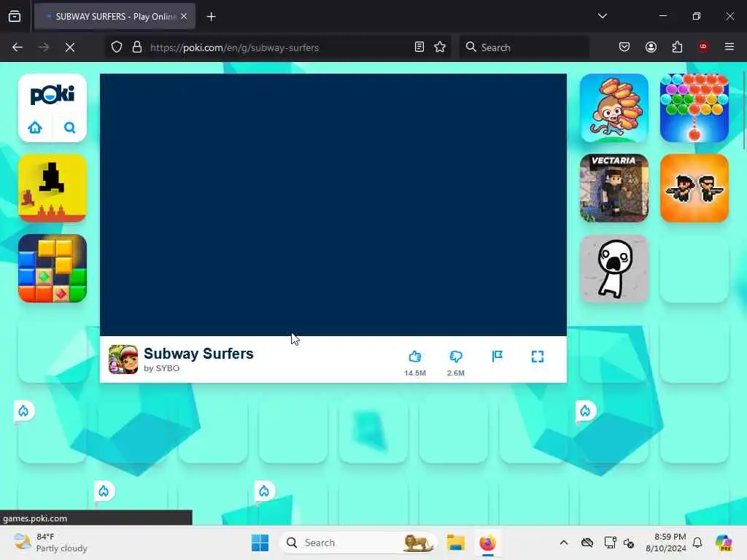Open Save to Pocket button
Screen dimensions: 747x560
pyautogui.click(x=624, y=47)
